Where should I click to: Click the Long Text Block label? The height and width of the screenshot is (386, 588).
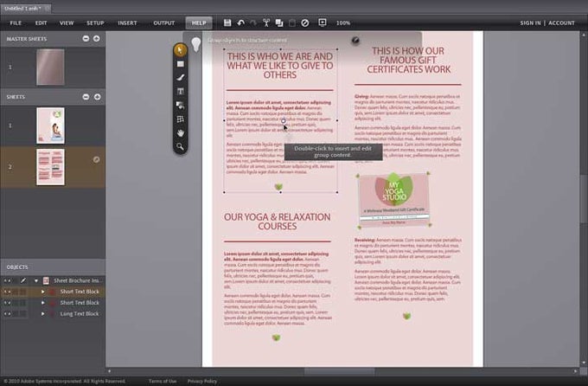click(x=80, y=313)
